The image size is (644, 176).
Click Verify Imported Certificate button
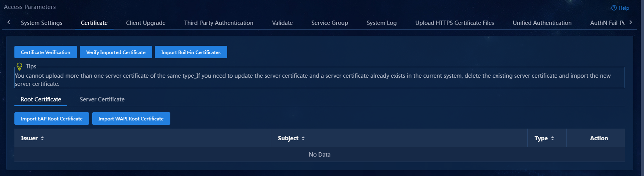coord(116,52)
